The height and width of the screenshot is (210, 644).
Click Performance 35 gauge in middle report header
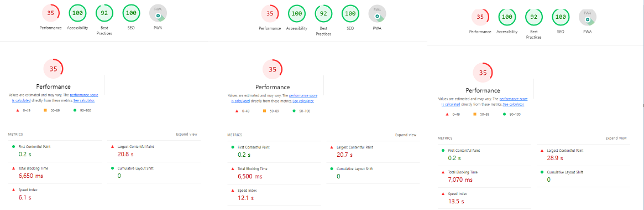click(x=270, y=13)
